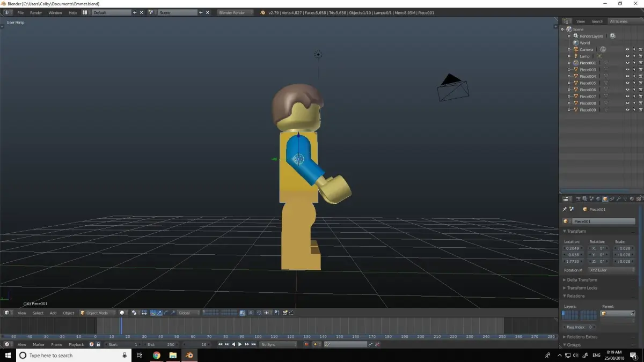Open the Window menu

[55, 12]
